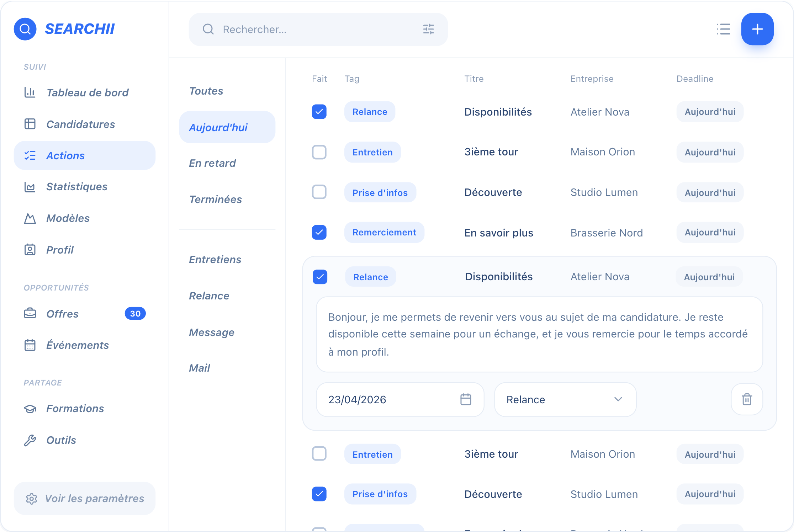Select Relance in the category filter list

click(209, 296)
